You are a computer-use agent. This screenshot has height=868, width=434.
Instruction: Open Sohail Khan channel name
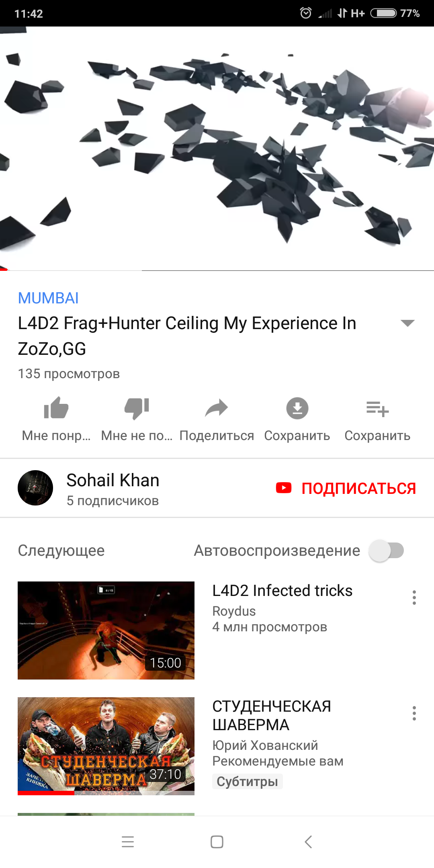(x=113, y=480)
